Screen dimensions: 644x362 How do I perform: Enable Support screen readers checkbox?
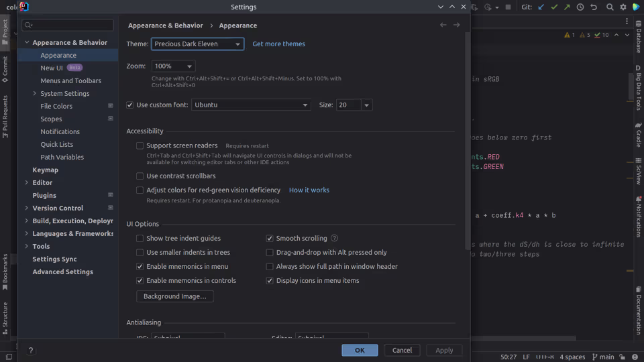coord(140,145)
